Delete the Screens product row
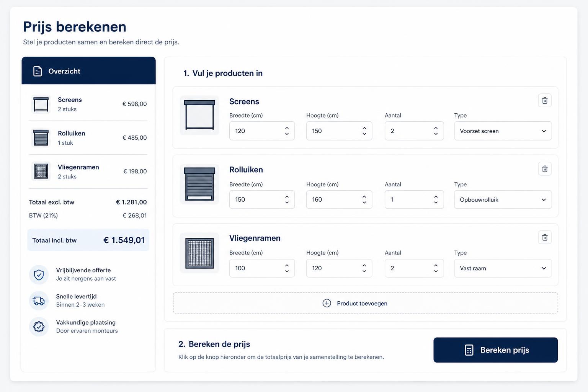 545,100
